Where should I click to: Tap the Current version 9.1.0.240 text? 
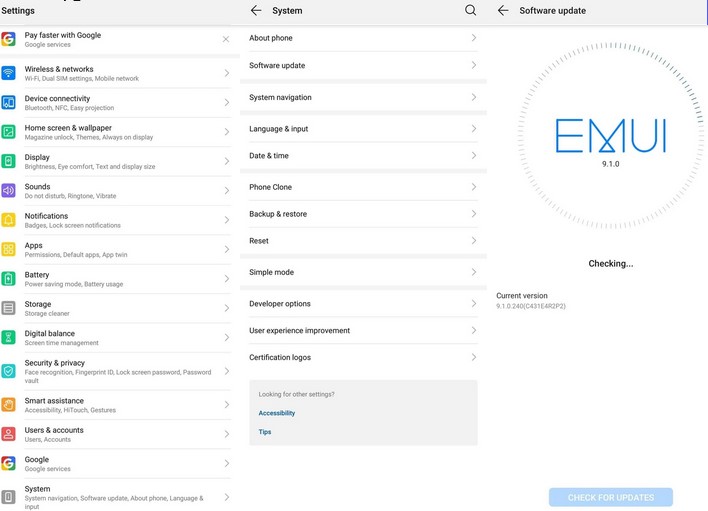[x=531, y=301]
